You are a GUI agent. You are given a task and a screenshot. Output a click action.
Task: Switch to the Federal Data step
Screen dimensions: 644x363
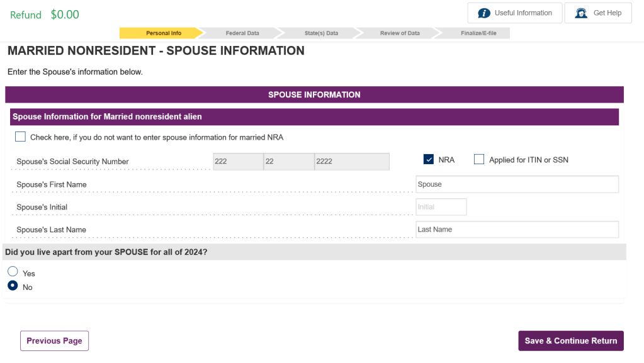[x=242, y=33]
